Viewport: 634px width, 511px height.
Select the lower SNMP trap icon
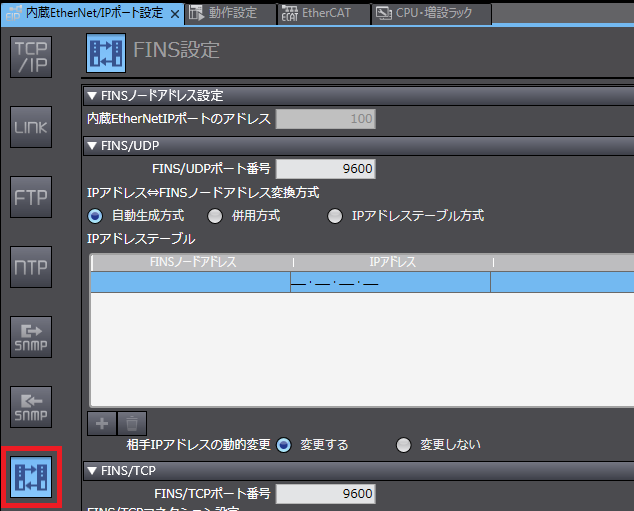coord(30,406)
